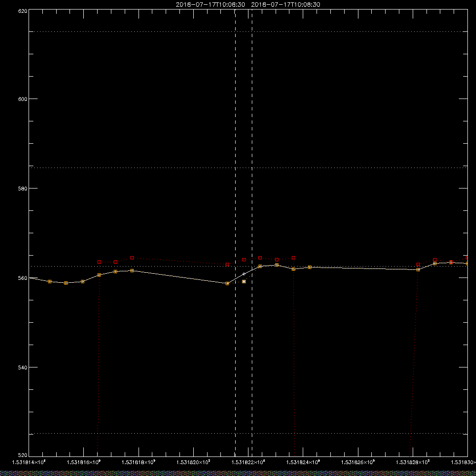Click the left 2018-07-17T10:08:30 title timestamp

pyautogui.click(x=210, y=5)
